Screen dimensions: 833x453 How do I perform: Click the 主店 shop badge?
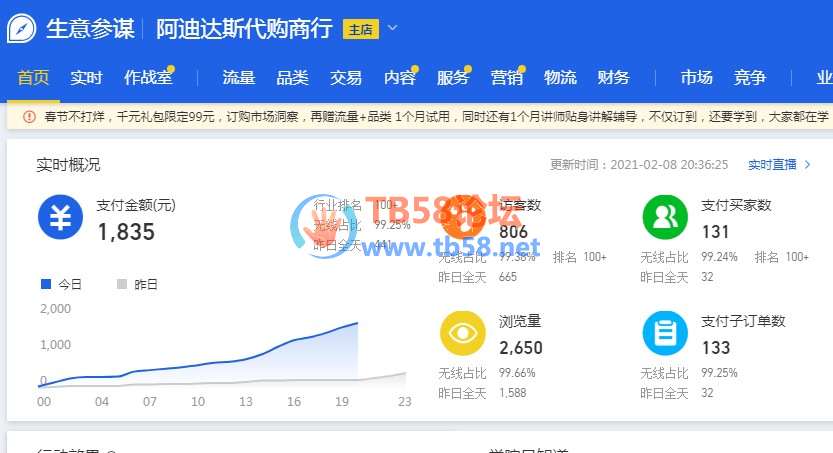tap(360, 29)
